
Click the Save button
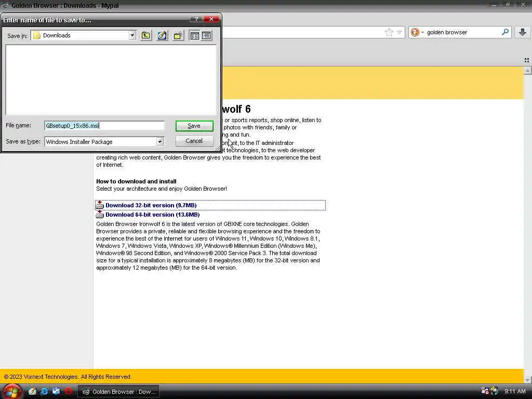194,126
